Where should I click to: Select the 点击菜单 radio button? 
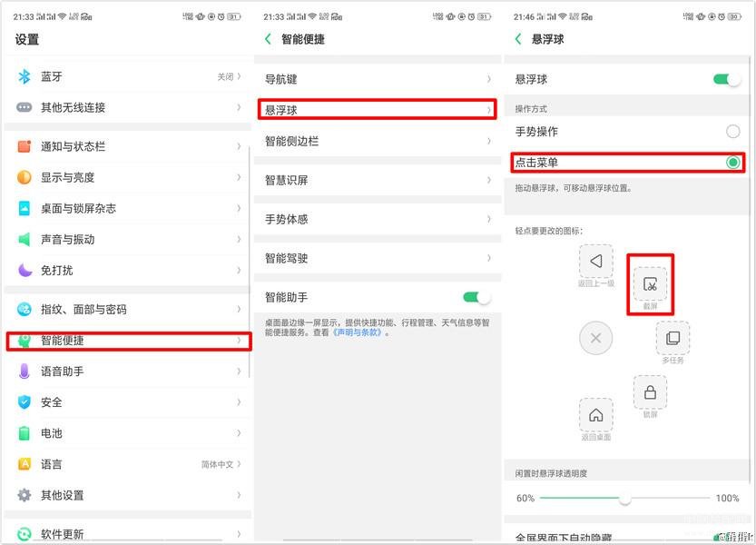(733, 163)
